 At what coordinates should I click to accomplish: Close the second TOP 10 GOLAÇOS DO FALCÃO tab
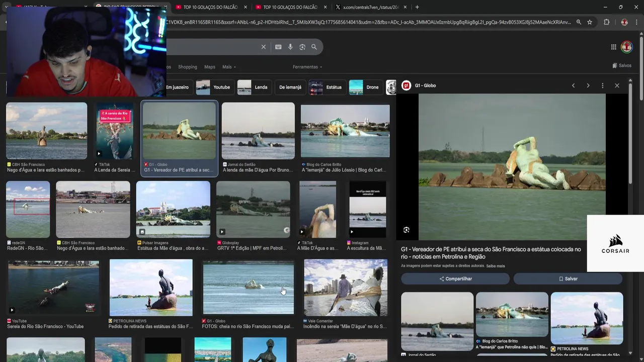click(325, 7)
